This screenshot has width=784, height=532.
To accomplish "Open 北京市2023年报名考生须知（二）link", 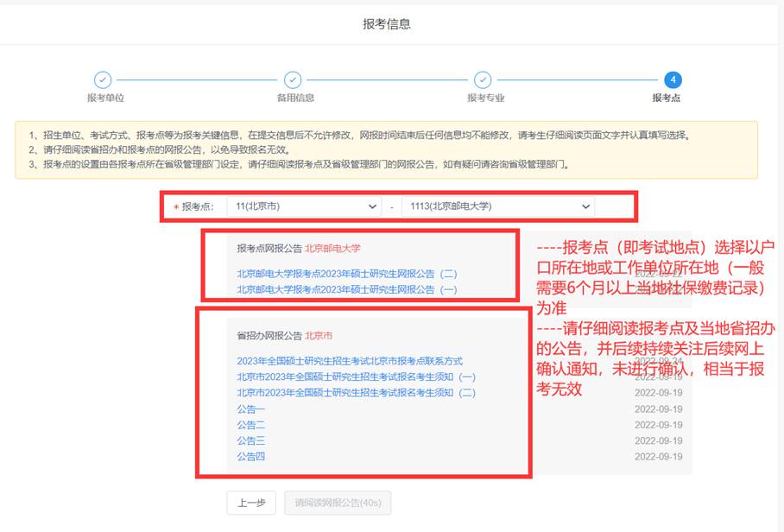I will click(356, 393).
